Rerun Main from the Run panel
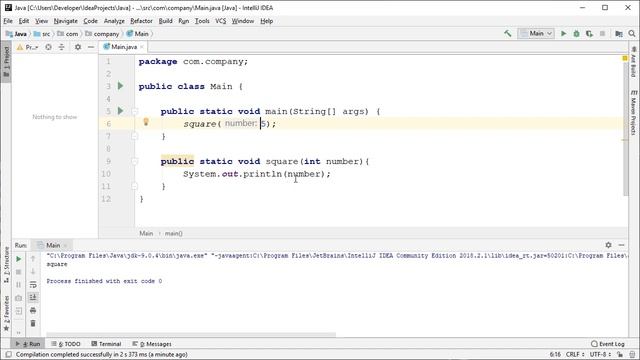The image size is (640, 360). [18, 259]
